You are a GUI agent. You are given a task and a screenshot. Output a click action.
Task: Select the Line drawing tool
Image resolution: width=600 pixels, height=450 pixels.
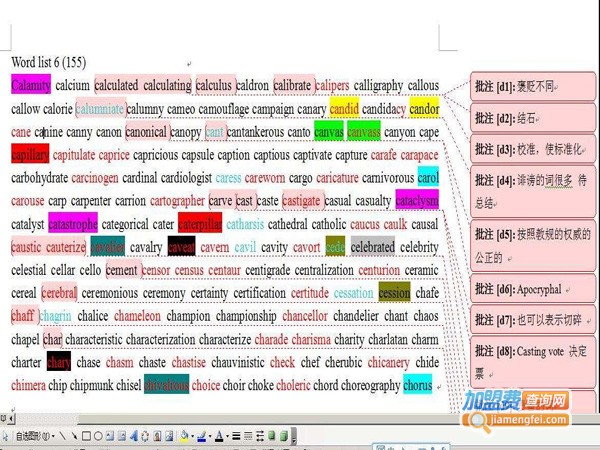click(x=61, y=436)
